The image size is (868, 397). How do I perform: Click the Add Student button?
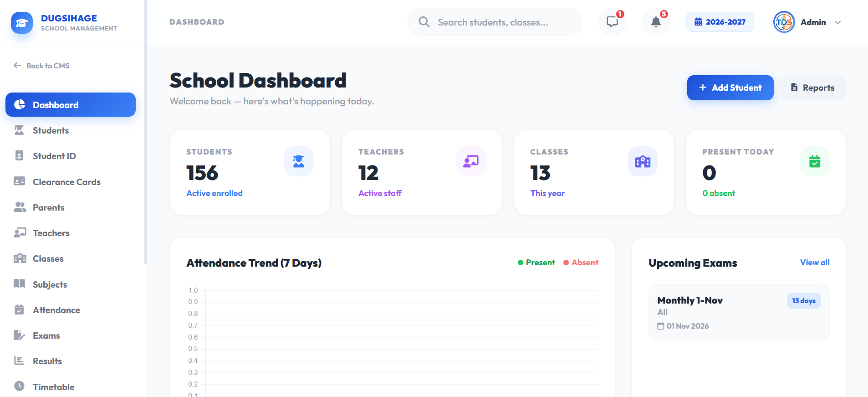730,88
